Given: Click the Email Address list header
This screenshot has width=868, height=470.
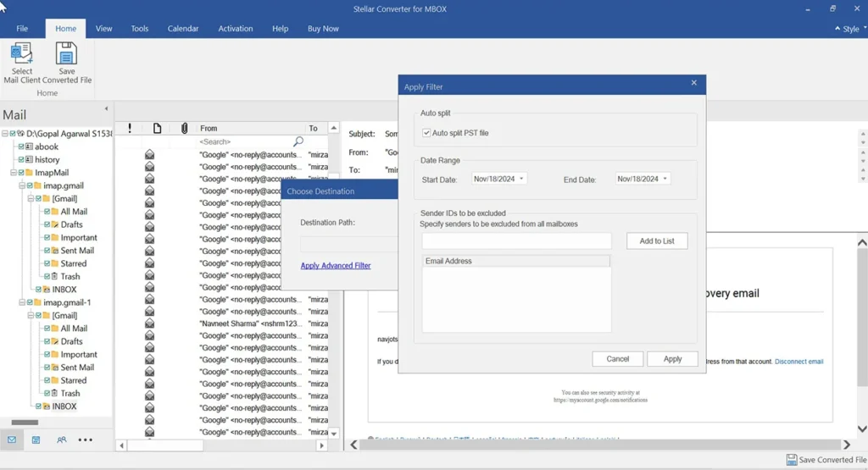Looking at the screenshot, I should pyautogui.click(x=516, y=261).
